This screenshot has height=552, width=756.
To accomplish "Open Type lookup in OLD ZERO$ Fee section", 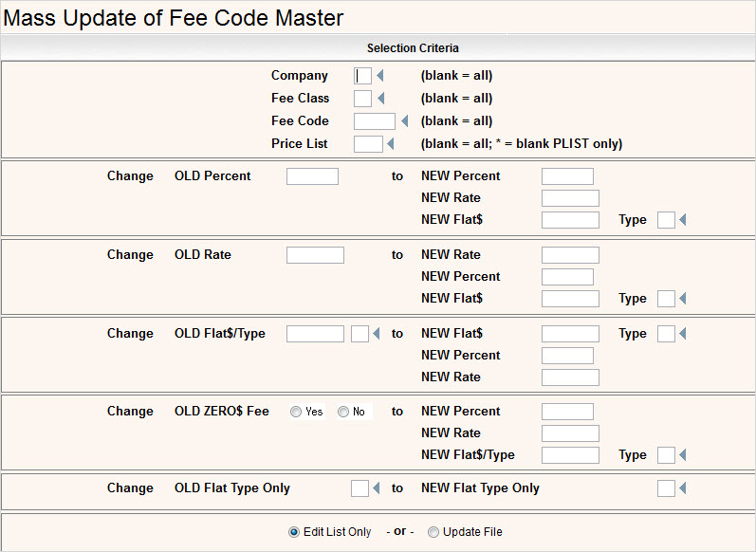I will click(x=683, y=454).
